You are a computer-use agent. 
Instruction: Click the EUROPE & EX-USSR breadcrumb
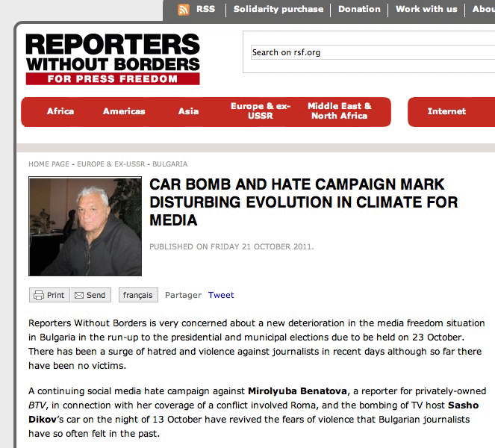tap(111, 164)
